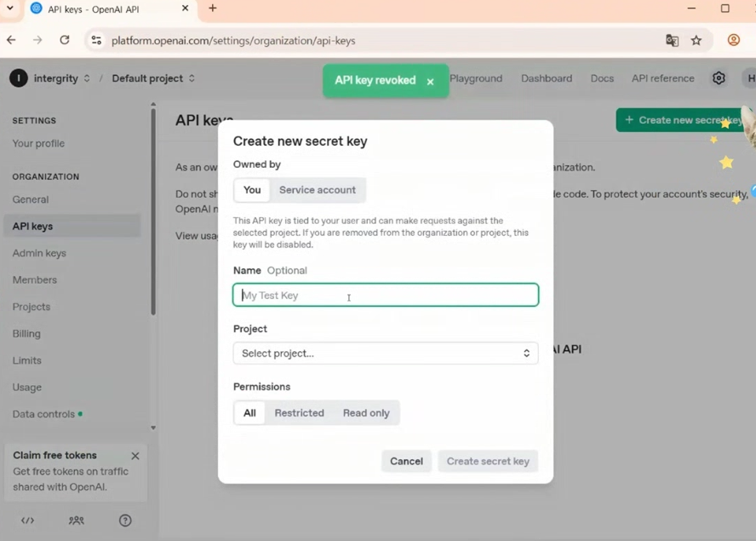Click the code brackets icon in sidebar footer
The image size is (756, 541).
point(27,521)
